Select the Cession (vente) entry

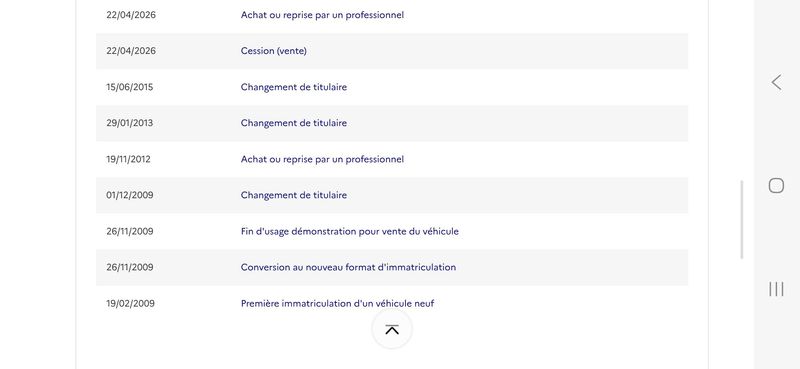click(x=273, y=51)
